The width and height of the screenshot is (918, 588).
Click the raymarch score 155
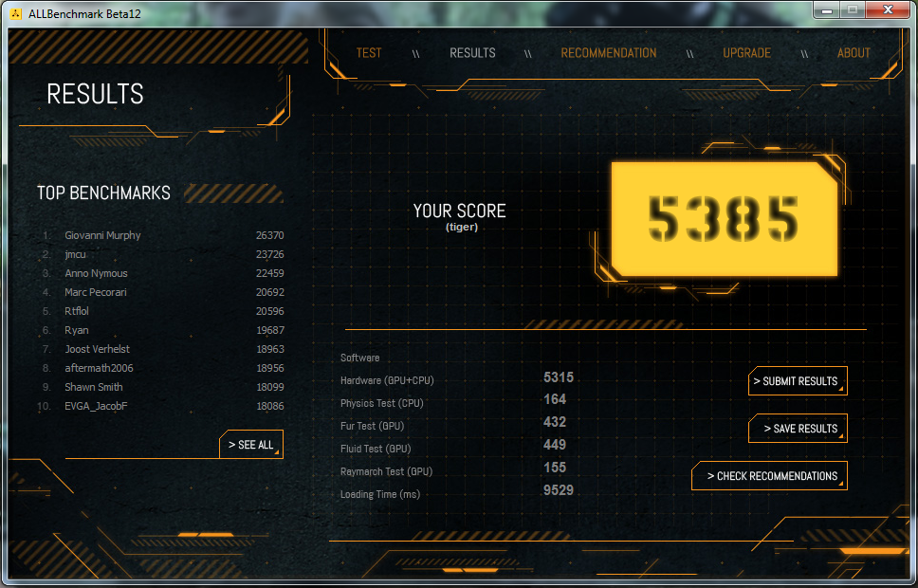[555, 468]
